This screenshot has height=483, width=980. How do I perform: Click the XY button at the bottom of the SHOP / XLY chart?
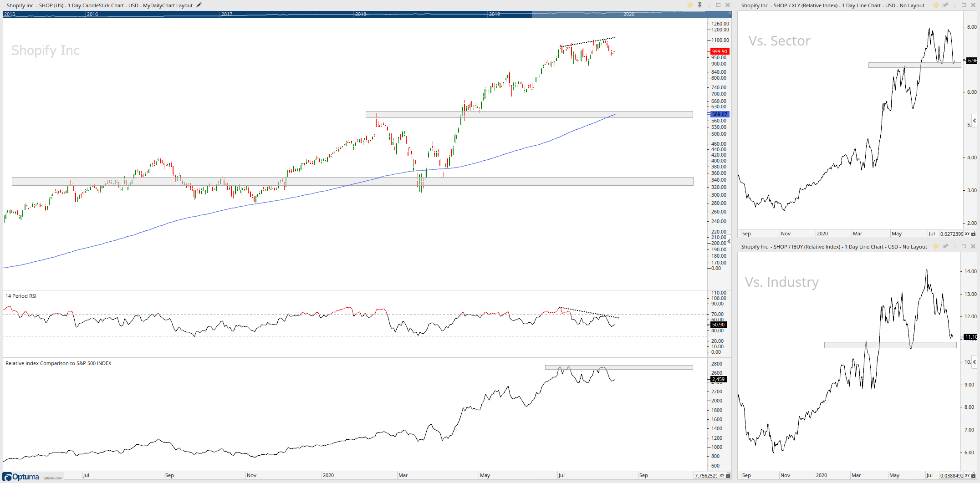[967, 234]
